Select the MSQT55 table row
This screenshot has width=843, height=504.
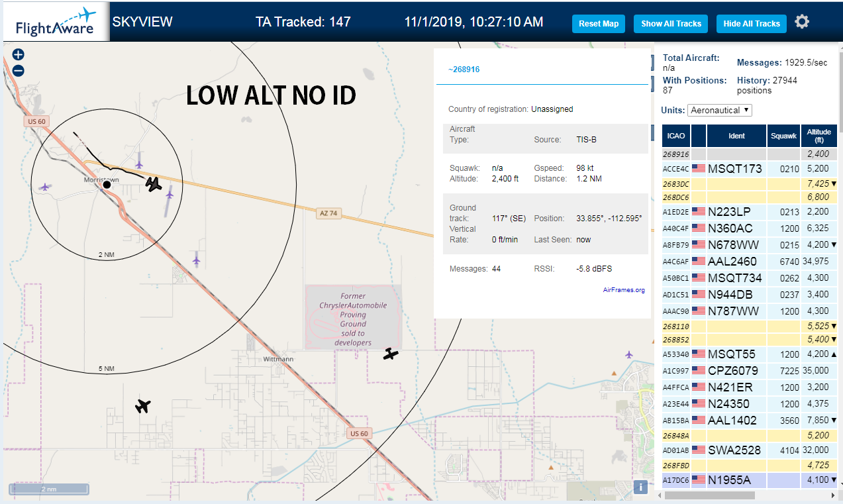click(750, 354)
